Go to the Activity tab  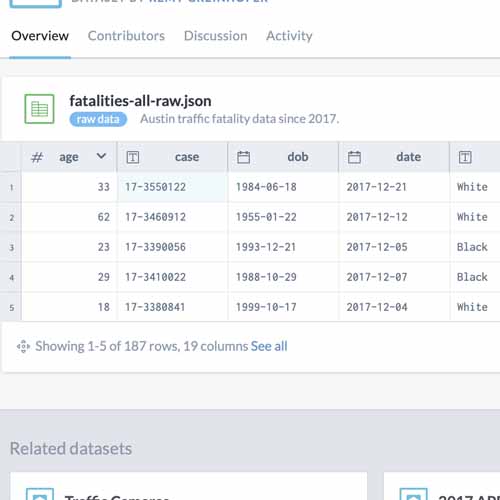pos(289,36)
